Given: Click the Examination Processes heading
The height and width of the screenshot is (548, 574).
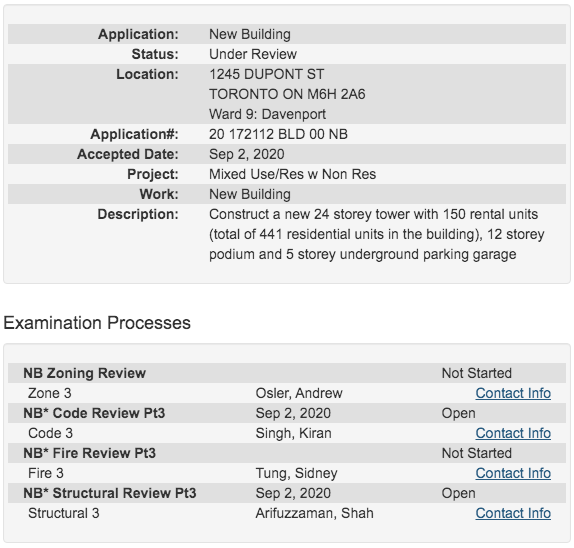Looking at the screenshot, I should [x=97, y=323].
